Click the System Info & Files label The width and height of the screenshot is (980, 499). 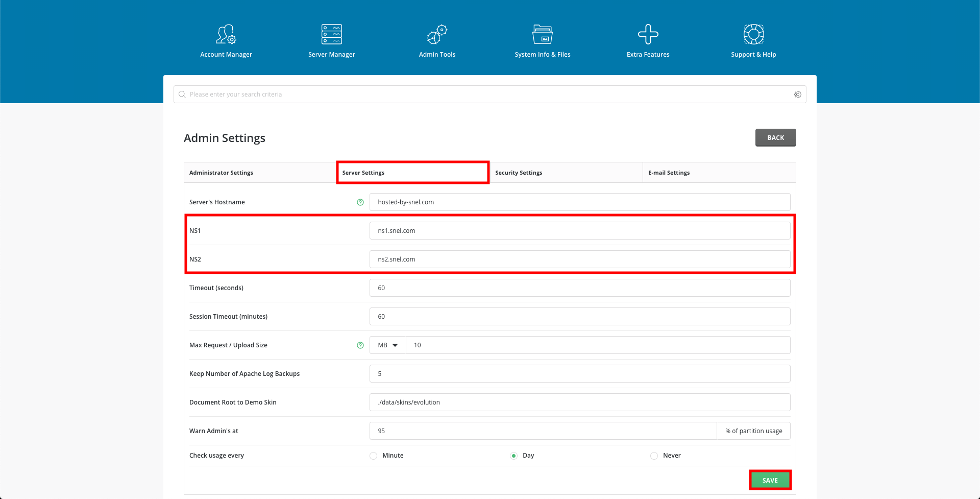543,55
